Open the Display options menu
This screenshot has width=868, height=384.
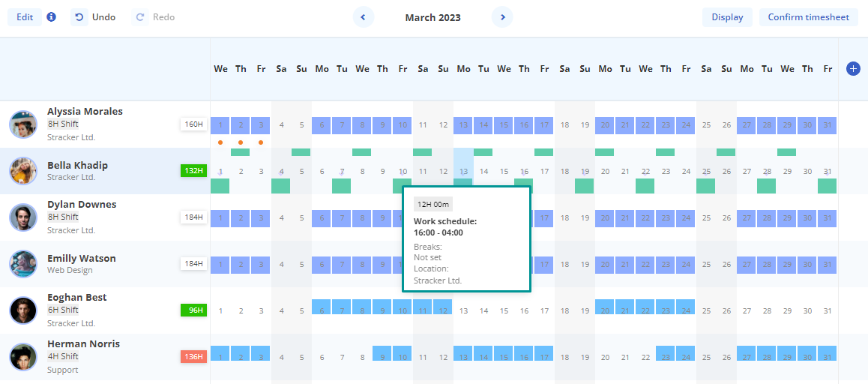pos(727,17)
